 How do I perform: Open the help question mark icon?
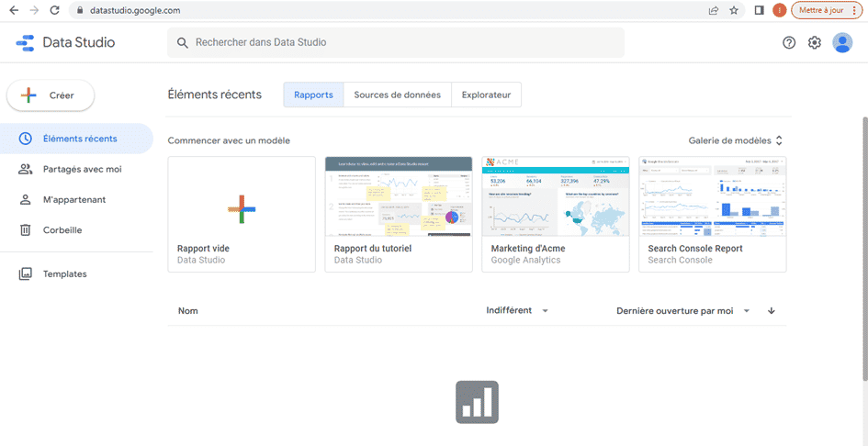coord(789,43)
